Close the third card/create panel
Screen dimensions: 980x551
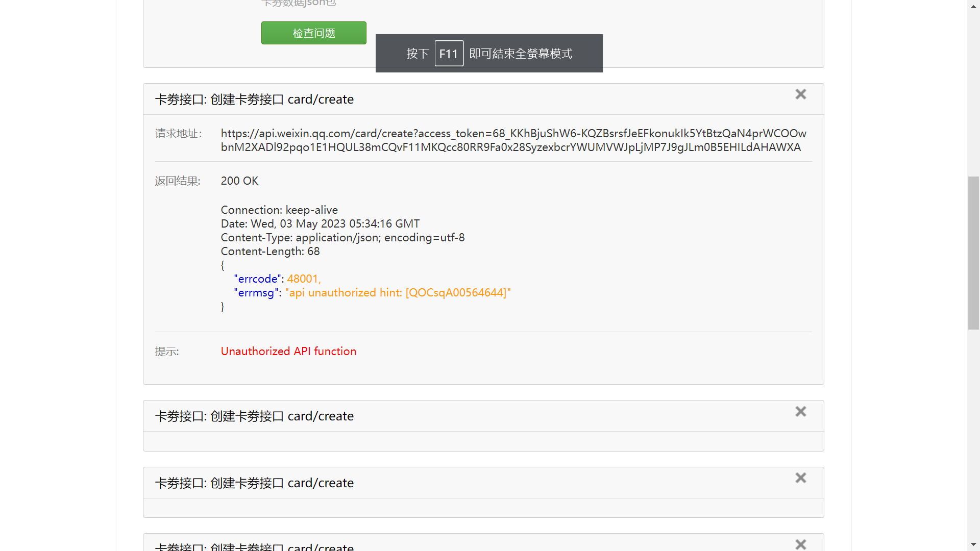[x=800, y=478]
